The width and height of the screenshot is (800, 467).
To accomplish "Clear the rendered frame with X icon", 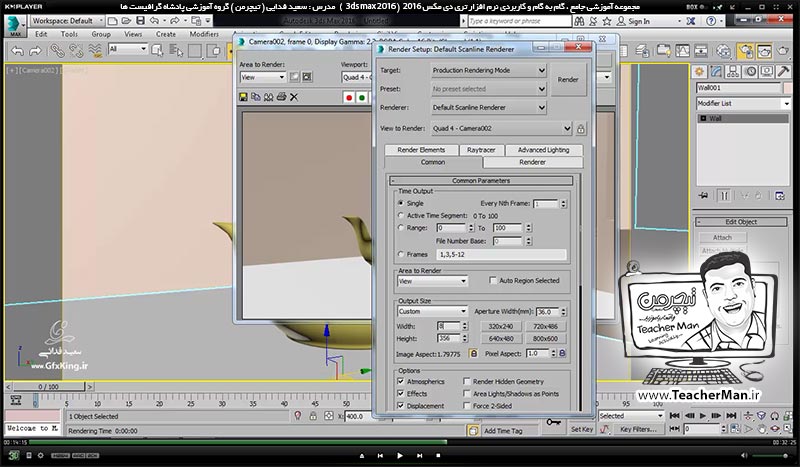I will coord(294,97).
